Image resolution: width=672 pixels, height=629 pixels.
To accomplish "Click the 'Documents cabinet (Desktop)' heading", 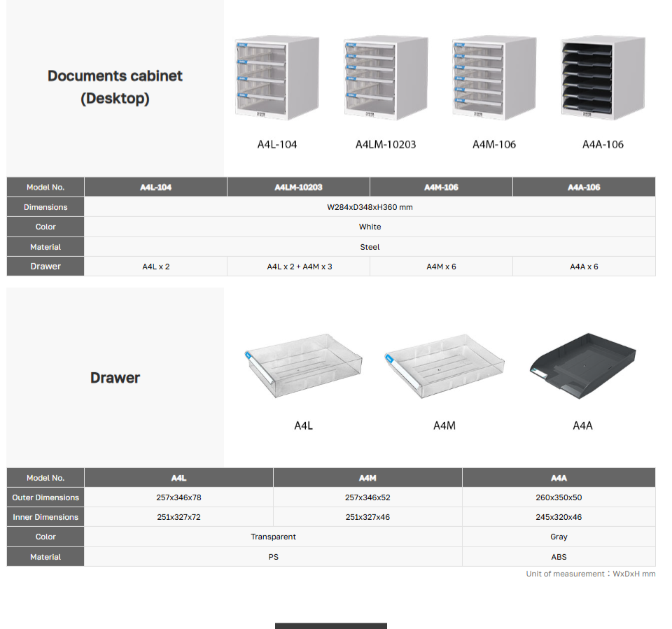I will 115,87.
